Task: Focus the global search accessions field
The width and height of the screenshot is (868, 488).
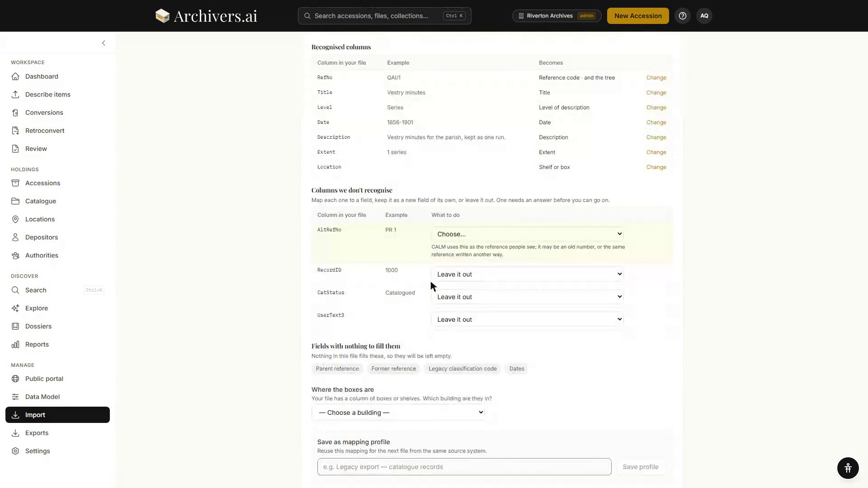Action: 384,16
